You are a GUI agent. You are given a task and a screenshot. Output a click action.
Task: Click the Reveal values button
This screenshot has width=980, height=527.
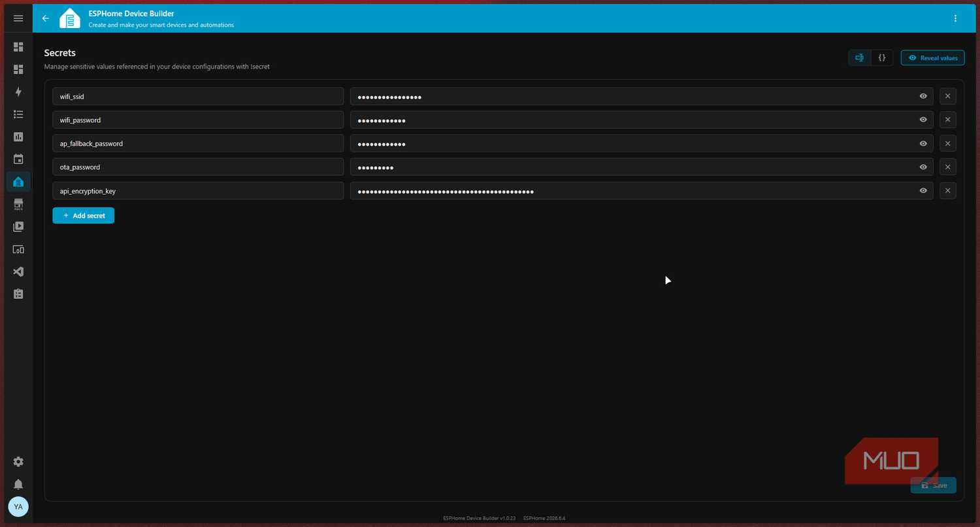pos(932,58)
